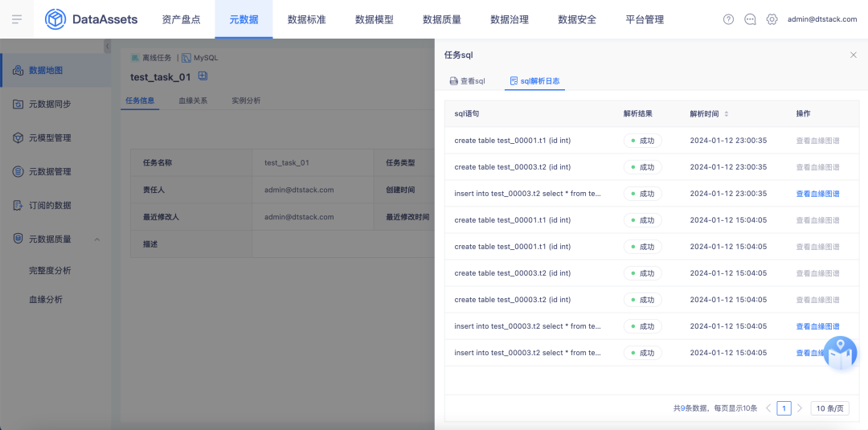
Task: Open the 数据质量 top menu
Action: (441, 19)
